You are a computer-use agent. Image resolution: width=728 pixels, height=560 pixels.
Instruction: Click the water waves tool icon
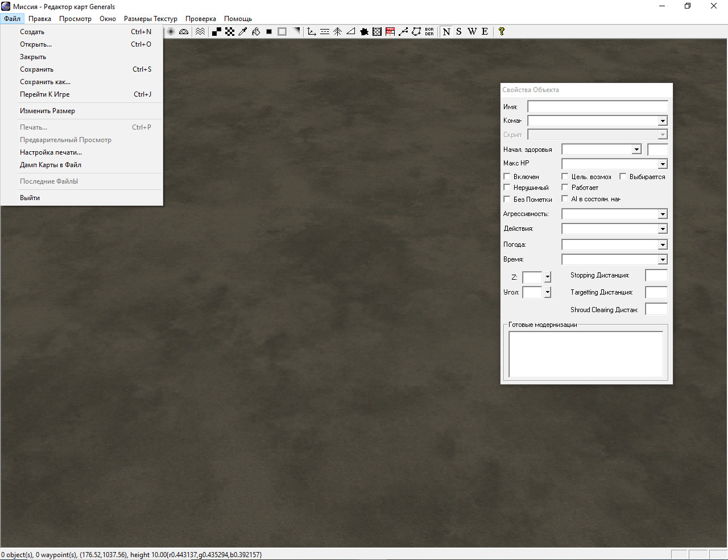[x=200, y=32]
